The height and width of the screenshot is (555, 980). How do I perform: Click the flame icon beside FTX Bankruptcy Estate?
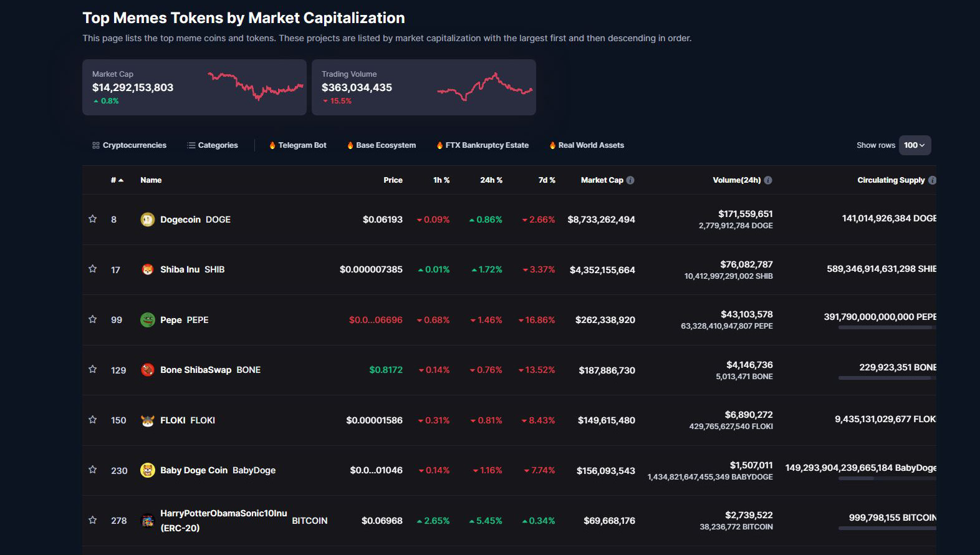[440, 145]
